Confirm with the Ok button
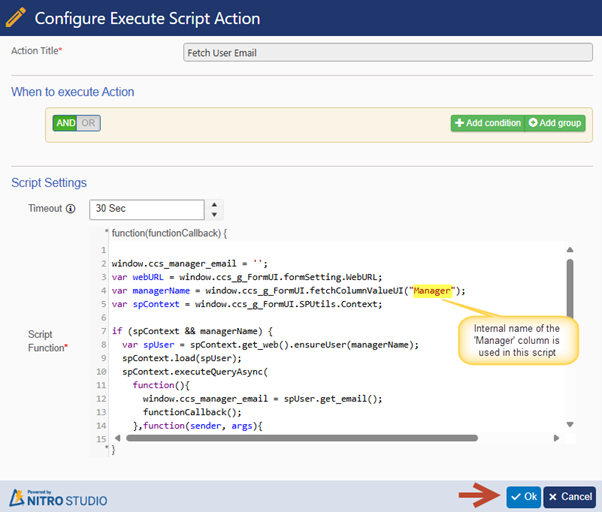 pyautogui.click(x=524, y=497)
